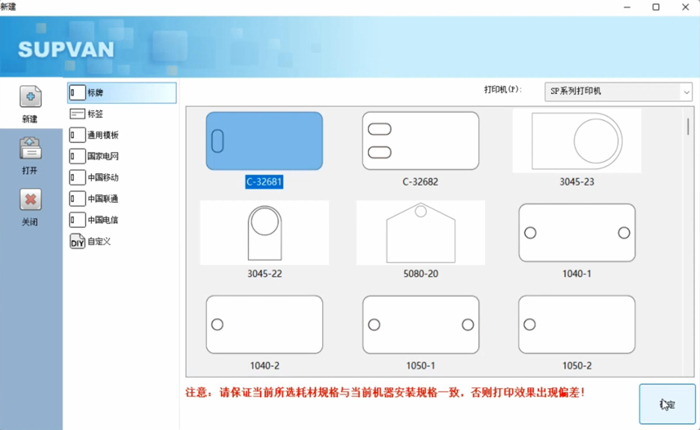The height and width of the screenshot is (430, 700).
Task: Click the 关闭 (Close) red X icon
Action: coord(30,201)
